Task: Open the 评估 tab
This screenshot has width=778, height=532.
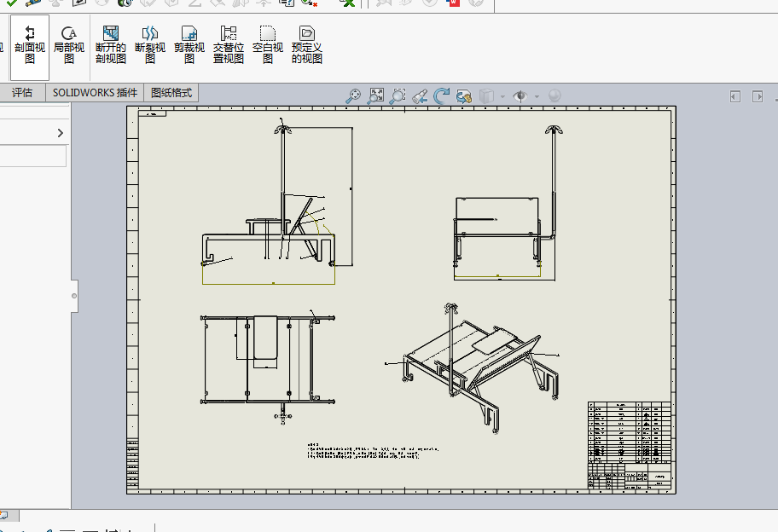Action: click(22, 93)
